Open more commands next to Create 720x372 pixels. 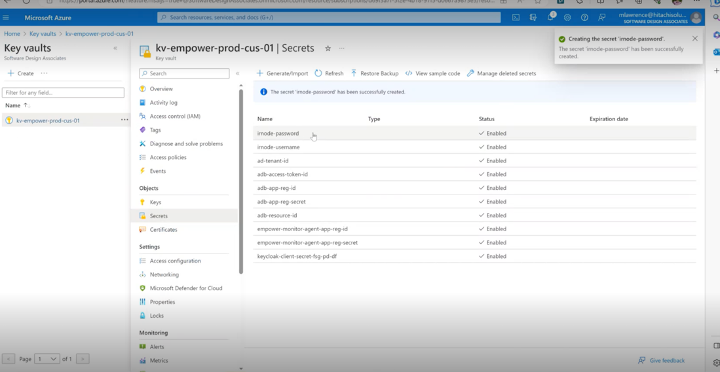[x=44, y=73]
